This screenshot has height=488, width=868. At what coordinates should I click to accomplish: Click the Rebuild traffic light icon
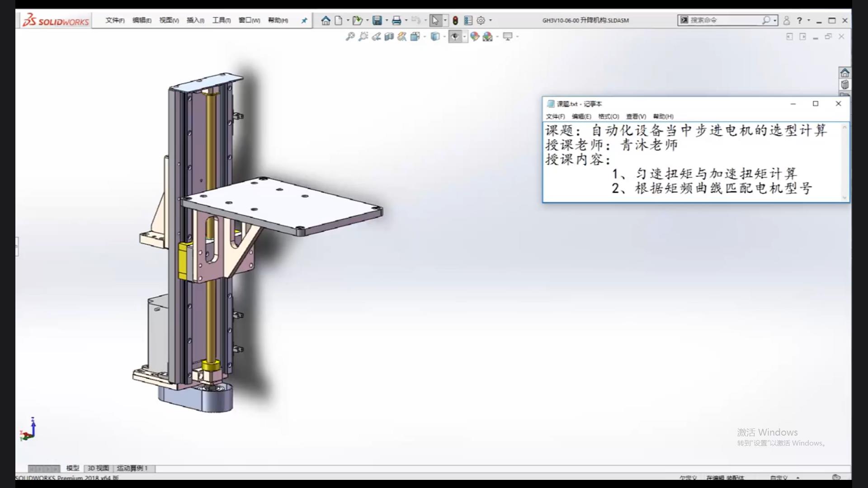pyautogui.click(x=455, y=20)
